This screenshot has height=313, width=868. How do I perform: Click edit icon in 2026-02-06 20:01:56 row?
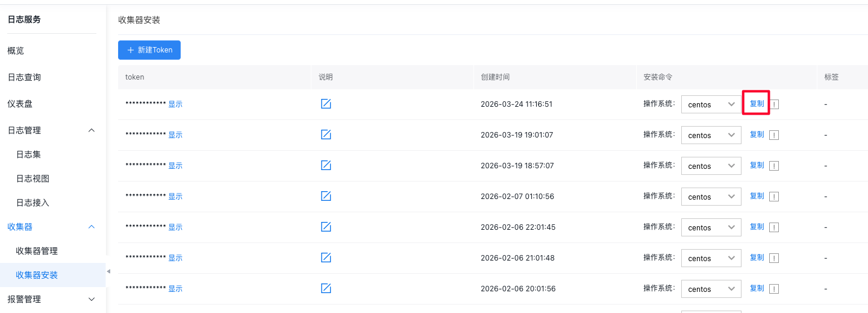(326, 288)
